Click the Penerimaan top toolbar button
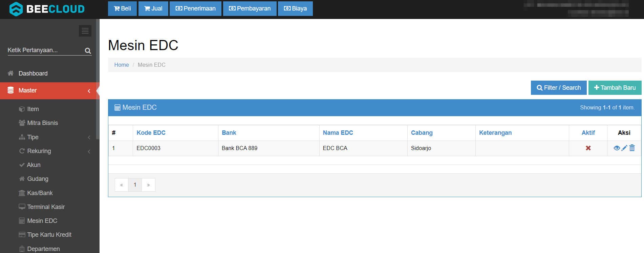 click(195, 8)
